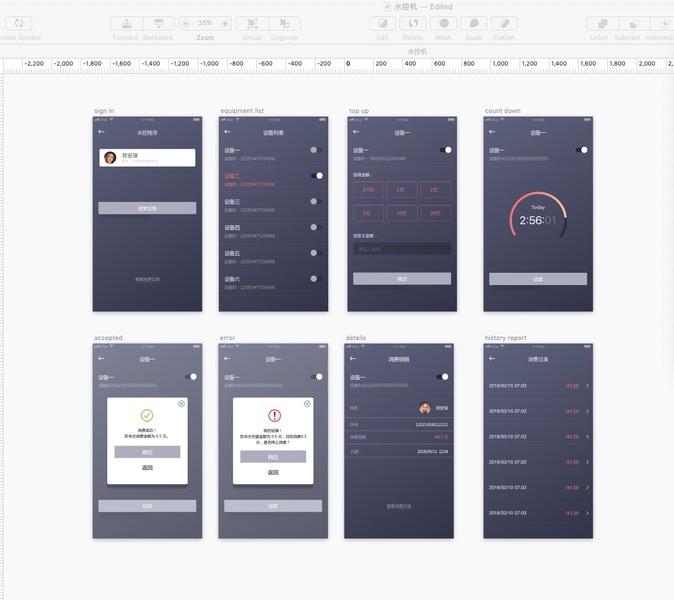Click back arrow in details artboard
The width and height of the screenshot is (674, 600).
pos(353,358)
